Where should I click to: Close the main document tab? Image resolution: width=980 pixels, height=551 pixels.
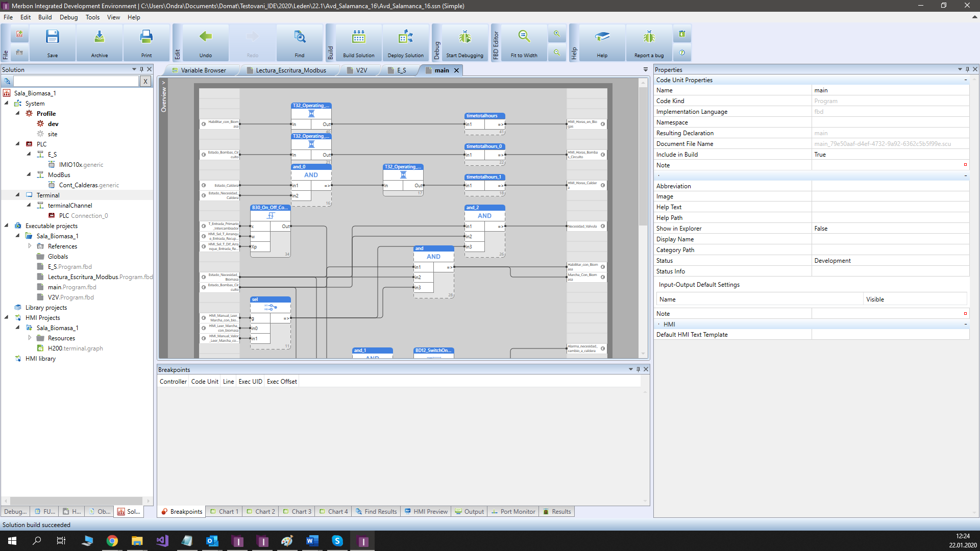pos(457,70)
